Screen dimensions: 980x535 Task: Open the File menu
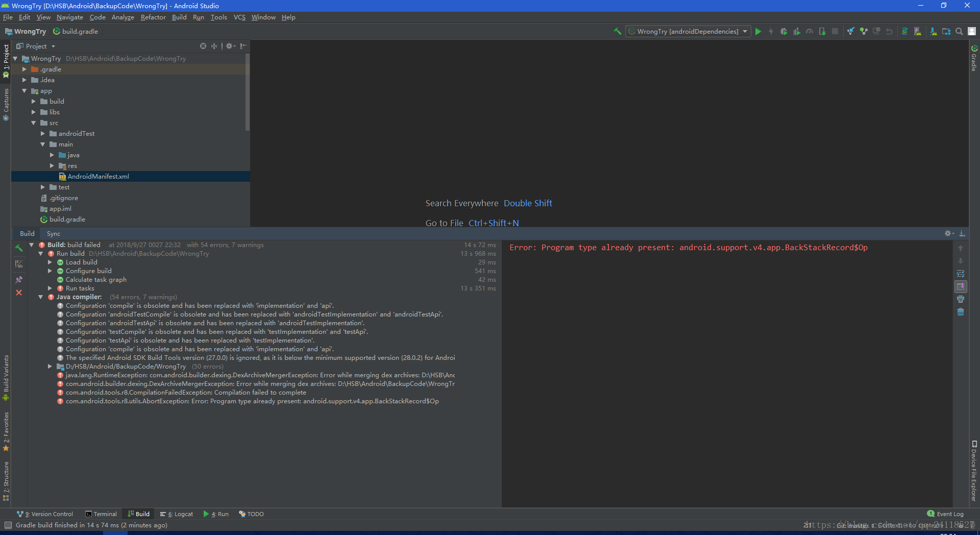point(8,17)
